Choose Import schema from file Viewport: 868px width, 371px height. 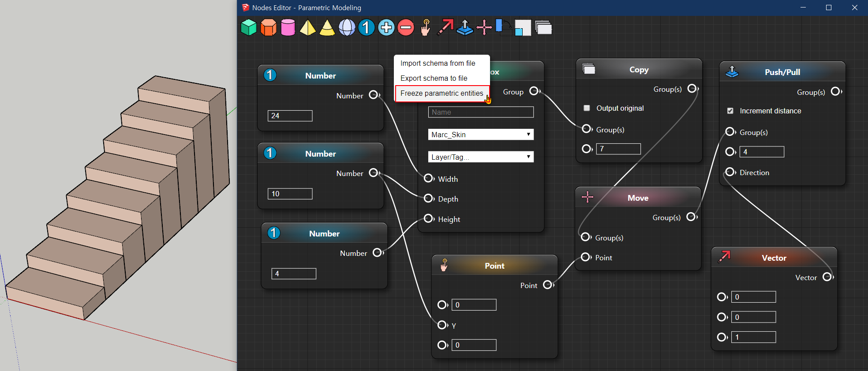tap(438, 63)
